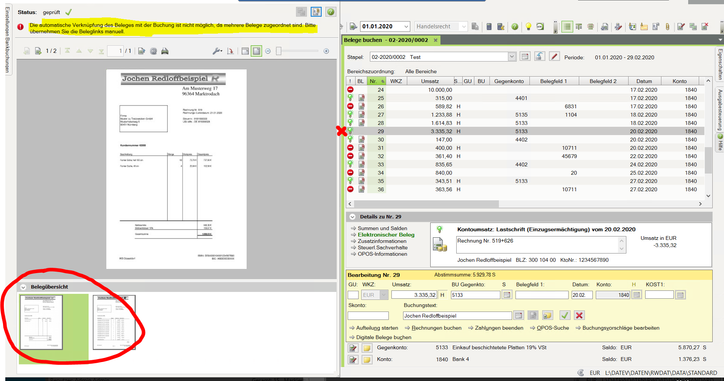Cancel booking with red X icon
The width and height of the screenshot is (724, 381).
click(x=579, y=315)
